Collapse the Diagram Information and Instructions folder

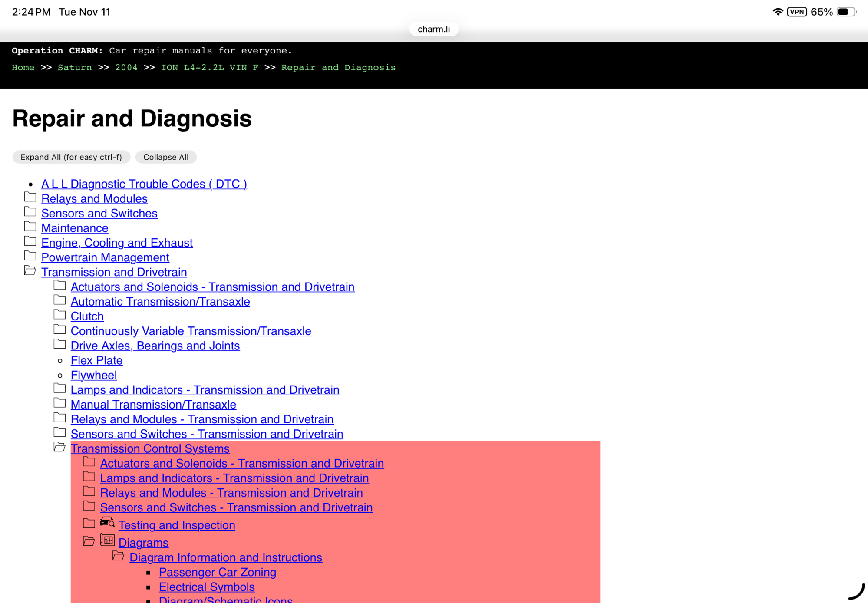[118, 556]
